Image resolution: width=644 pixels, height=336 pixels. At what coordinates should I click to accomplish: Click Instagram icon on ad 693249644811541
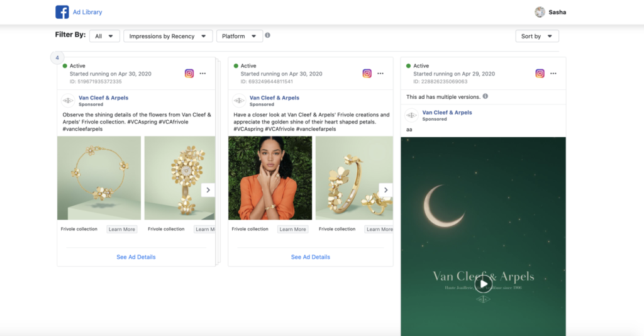pos(367,74)
